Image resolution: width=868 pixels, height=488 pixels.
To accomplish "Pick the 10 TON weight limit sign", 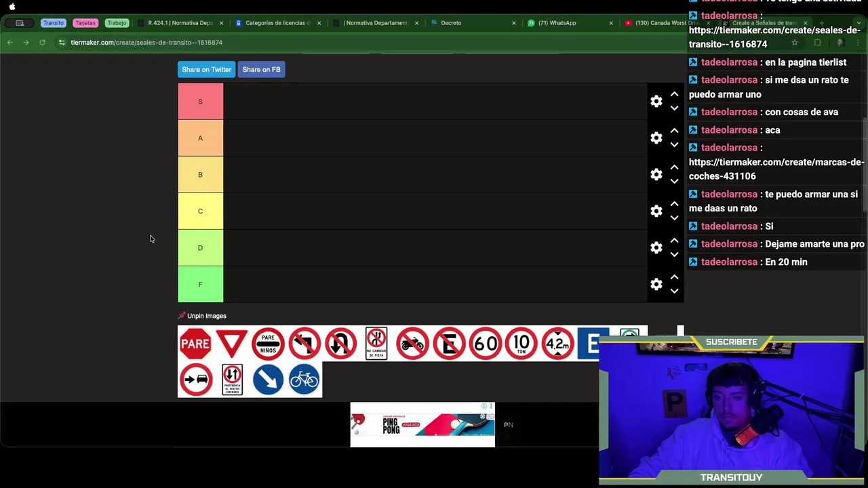I will tap(521, 344).
